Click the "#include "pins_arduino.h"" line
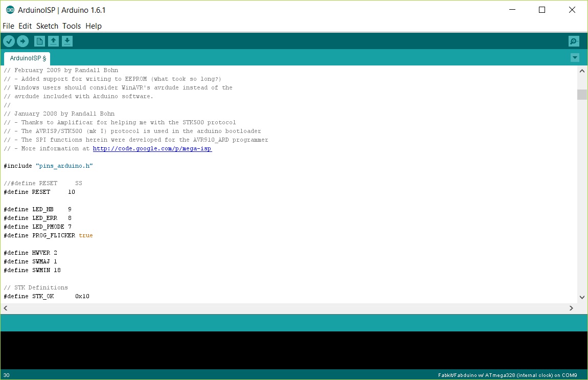Viewport: 588px width, 380px height. click(49, 166)
